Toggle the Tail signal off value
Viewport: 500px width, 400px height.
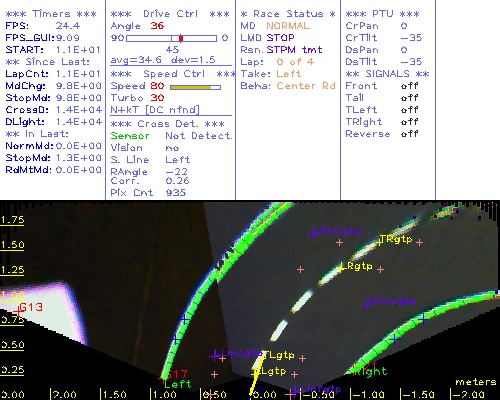coord(409,98)
